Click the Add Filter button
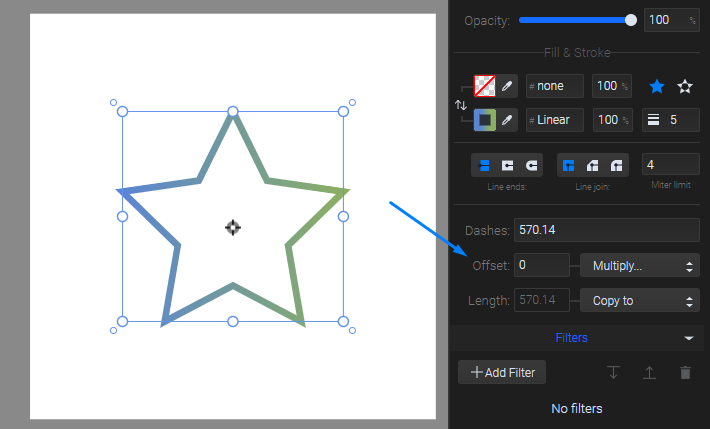The height and width of the screenshot is (429, 710). [x=502, y=372]
